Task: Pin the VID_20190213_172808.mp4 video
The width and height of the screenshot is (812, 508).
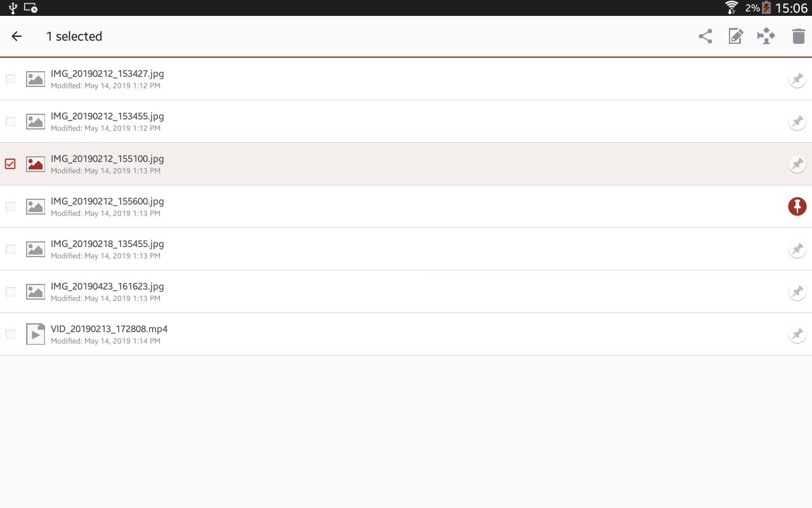Action: pos(797,334)
